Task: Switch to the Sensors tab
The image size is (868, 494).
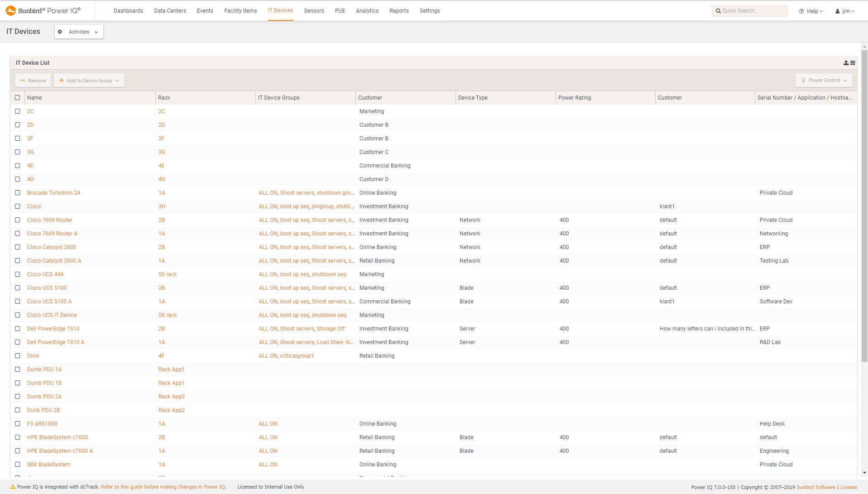Action: tap(314, 10)
